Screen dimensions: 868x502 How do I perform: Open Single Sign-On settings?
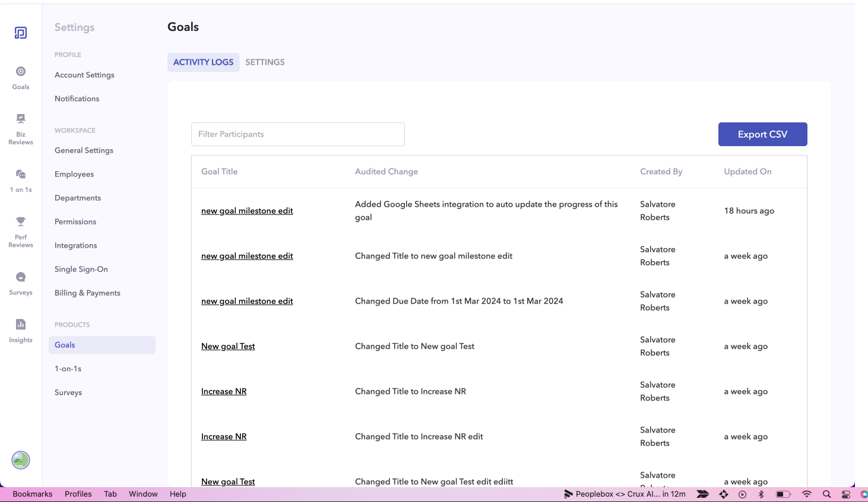point(81,269)
